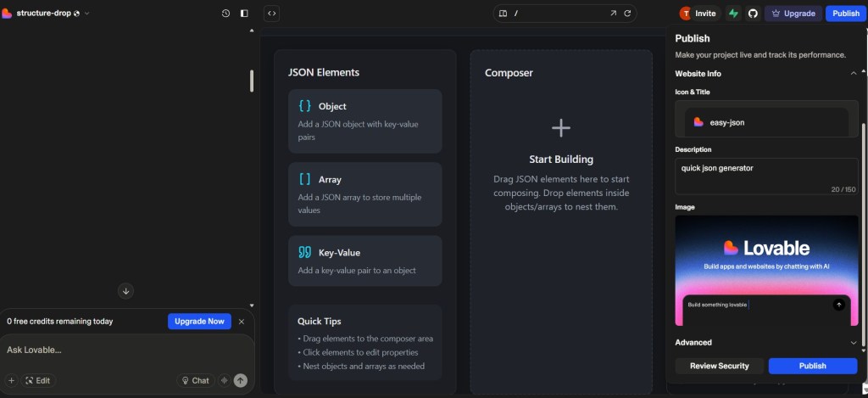868x398 pixels.
Task: Open the green lightning bolt integration
Action: point(733,14)
